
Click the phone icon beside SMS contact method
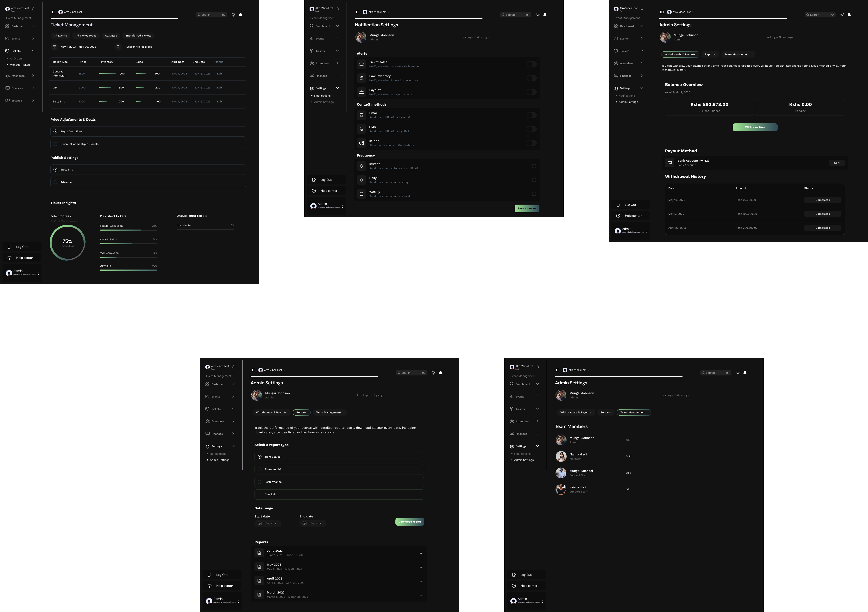[x=362, y=129]
